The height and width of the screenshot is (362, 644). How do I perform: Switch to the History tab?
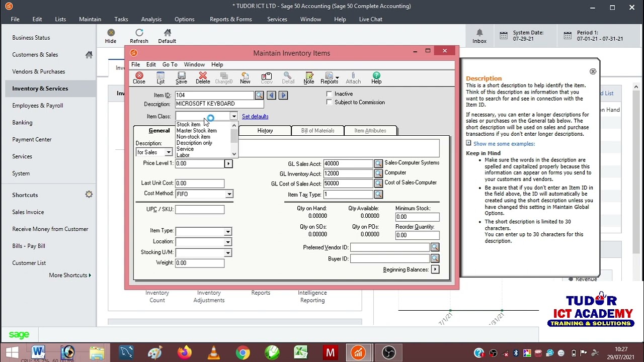tap(265, 131)
